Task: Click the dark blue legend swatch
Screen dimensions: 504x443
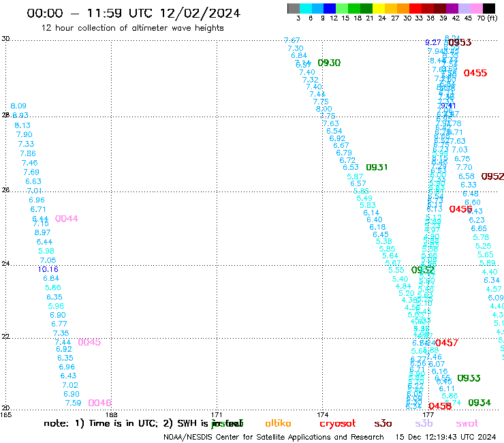Action: coord(330,8)
